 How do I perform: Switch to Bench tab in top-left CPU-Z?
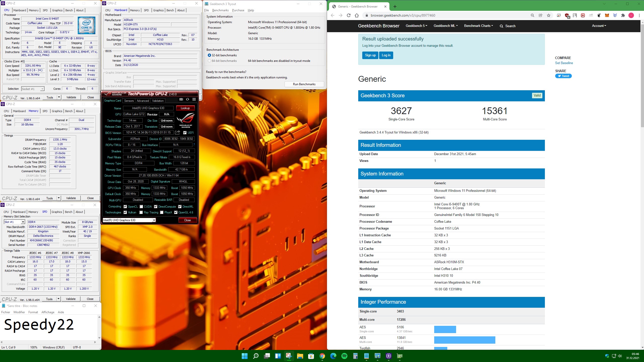point(69,10)
